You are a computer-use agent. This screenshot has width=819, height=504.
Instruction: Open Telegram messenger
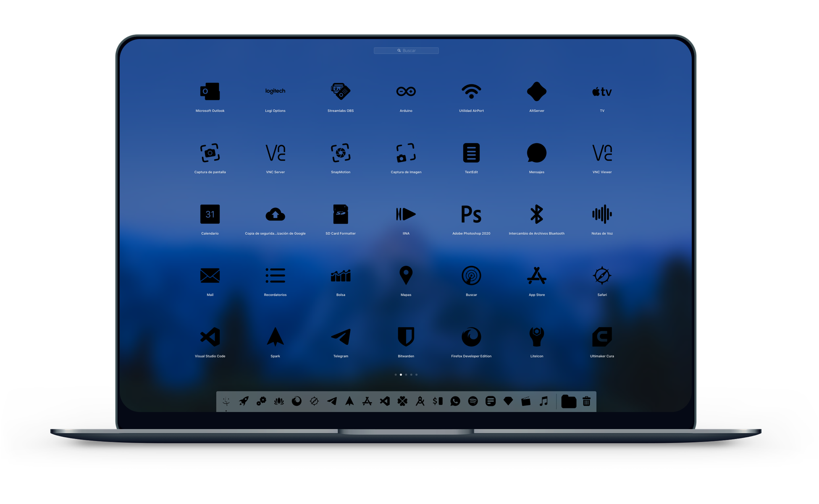[341, 338]
